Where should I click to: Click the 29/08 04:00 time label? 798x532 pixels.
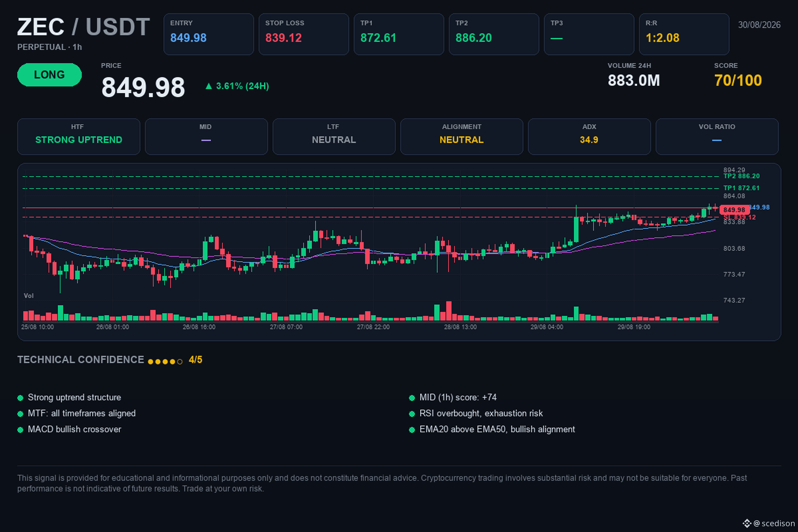pos(547,327)
